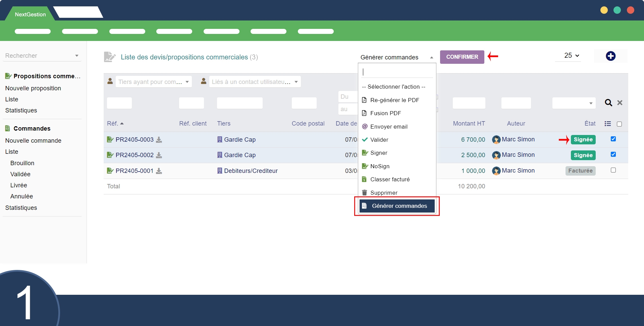Click the magnifier search icon in filter row
The width and height of the screenshot is (644, 326).
coord(608,103)
